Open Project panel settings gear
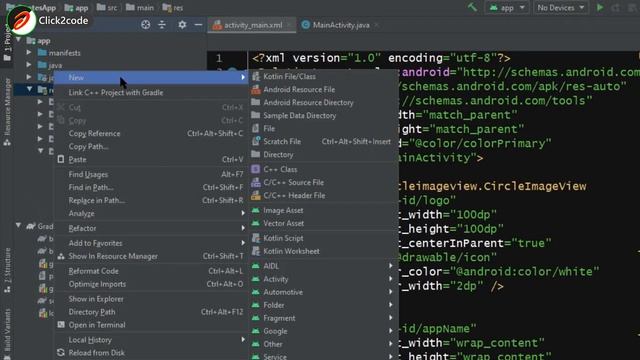640x360 pixels. tap(182, 25)
